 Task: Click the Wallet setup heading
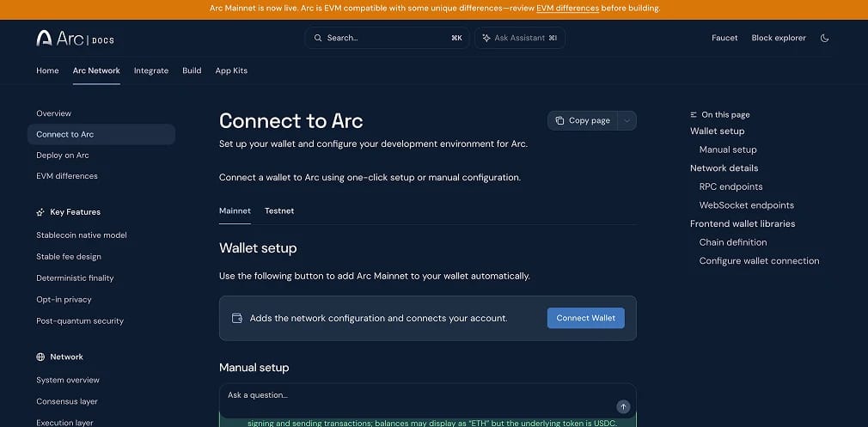258,247
